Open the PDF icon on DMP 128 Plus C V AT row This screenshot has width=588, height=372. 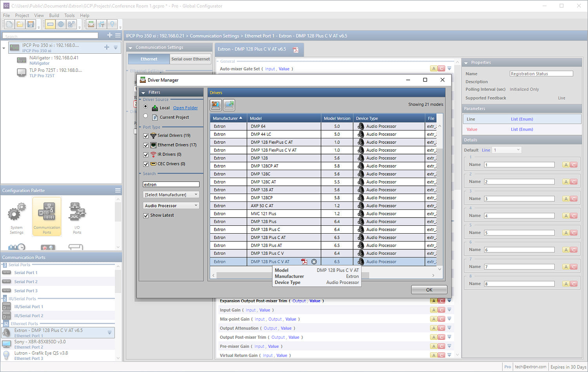pyautogui.click(x=304, y=261)
